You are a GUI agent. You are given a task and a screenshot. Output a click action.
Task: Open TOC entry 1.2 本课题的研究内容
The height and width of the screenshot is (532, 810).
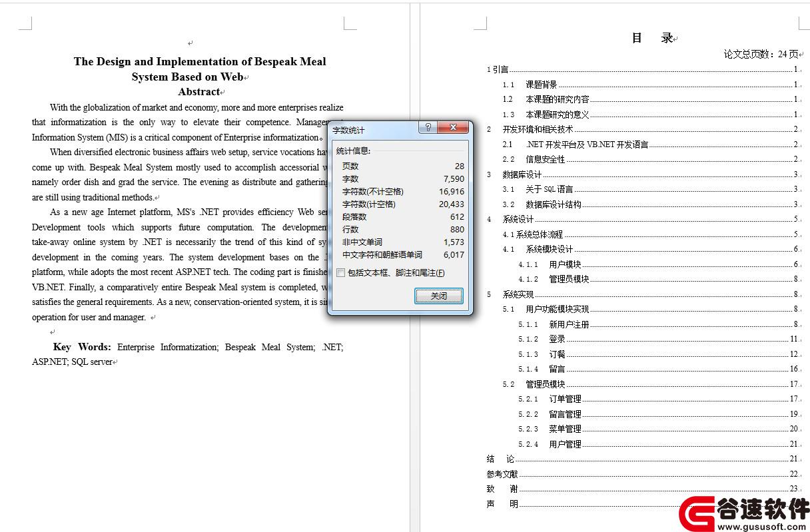(651, 99)
